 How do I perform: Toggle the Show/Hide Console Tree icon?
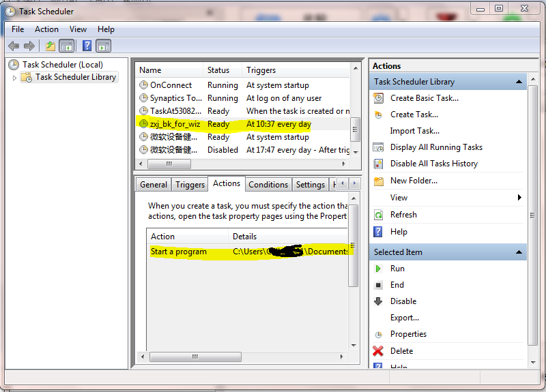67,46
